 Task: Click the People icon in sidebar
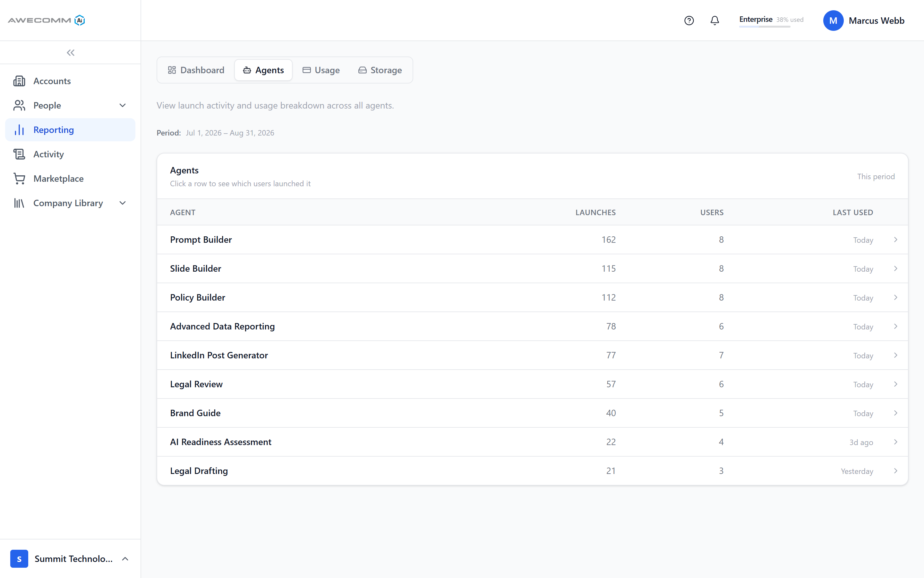(19, 106)
